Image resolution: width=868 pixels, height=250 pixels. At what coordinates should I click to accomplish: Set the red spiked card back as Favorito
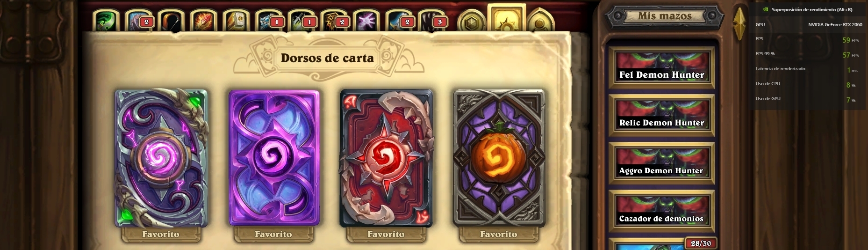tap(386, 234)
